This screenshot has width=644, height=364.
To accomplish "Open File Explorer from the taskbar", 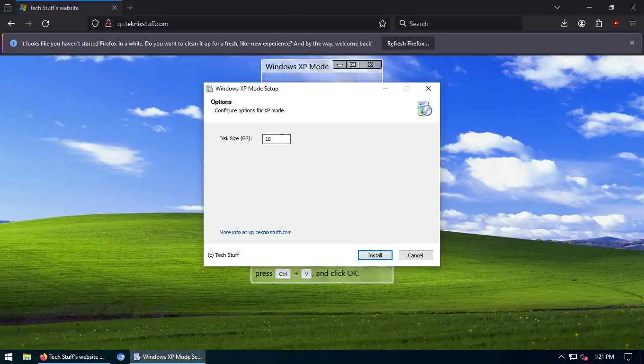I will click(x=27, y=357).
